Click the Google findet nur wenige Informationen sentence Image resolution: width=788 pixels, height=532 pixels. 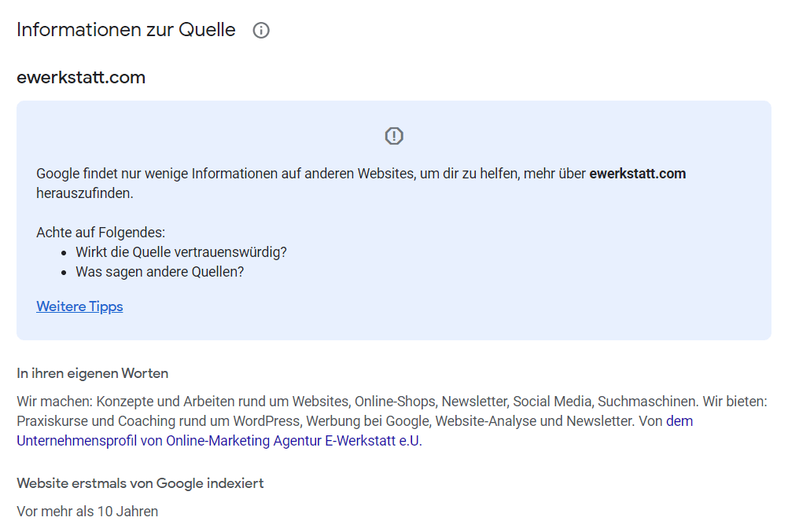(x=361, y=183)
